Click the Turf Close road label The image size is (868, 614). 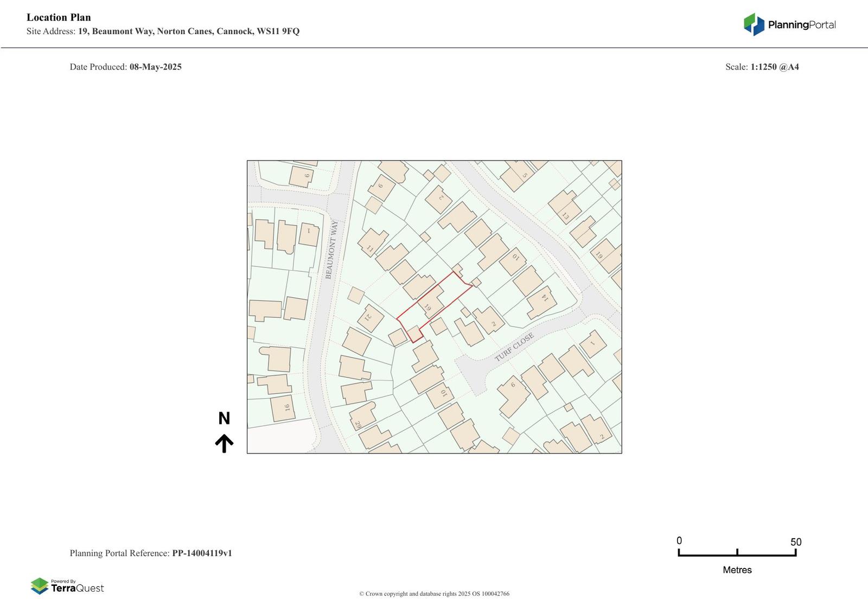(514, 347)
